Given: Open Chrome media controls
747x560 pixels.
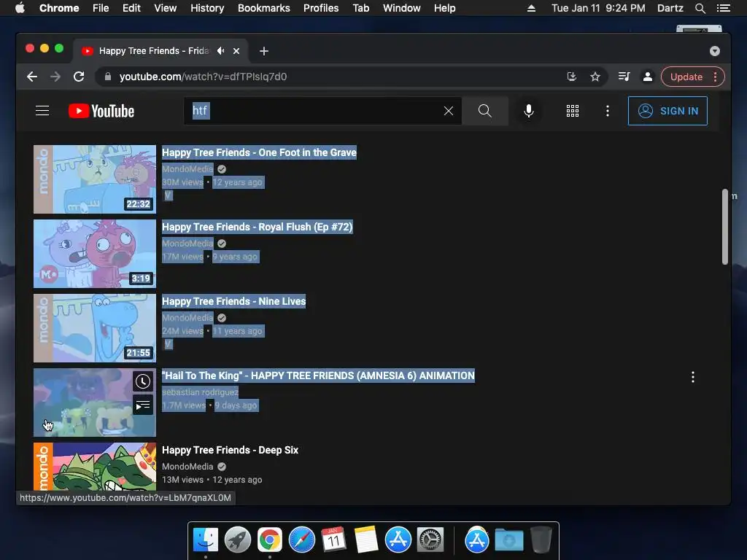Looking at the screenshot, I should [624, 77].
